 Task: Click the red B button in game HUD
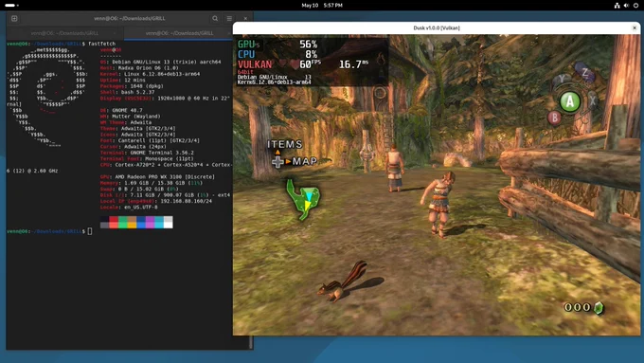554,118
